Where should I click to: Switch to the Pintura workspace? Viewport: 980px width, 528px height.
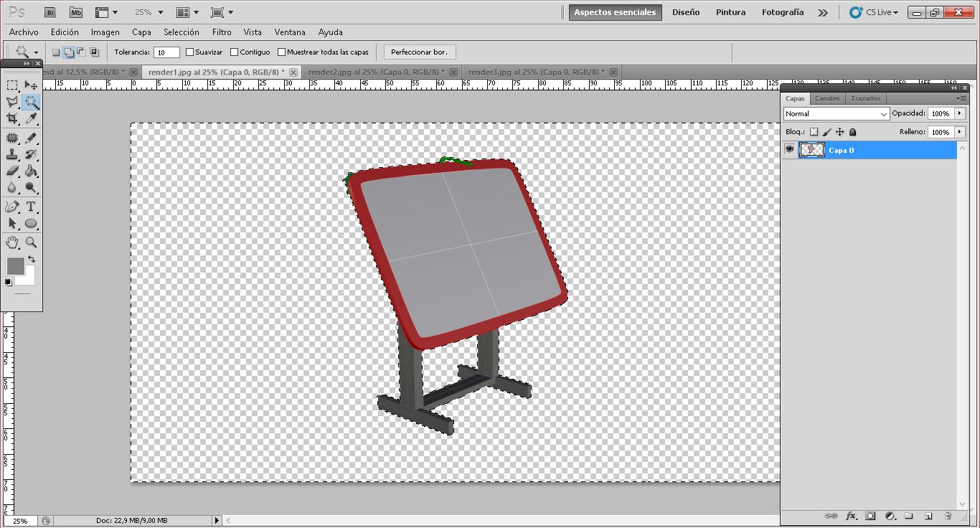coord(730,12)
